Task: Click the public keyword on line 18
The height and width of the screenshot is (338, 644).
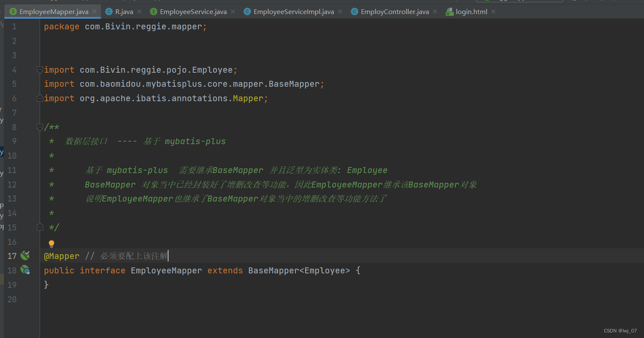Action: coord(59,270)
